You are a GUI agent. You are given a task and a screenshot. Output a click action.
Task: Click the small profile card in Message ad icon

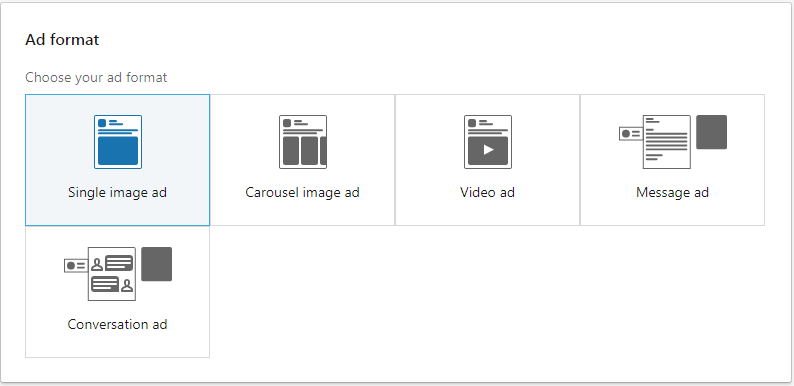pyautogui.click(x=631, y=134)
